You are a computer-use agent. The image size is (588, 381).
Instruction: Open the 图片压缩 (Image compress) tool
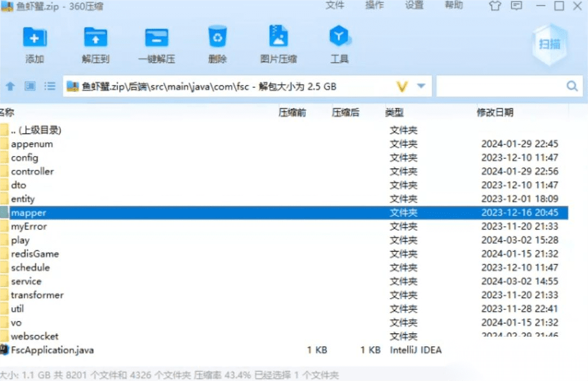(278, 36)
